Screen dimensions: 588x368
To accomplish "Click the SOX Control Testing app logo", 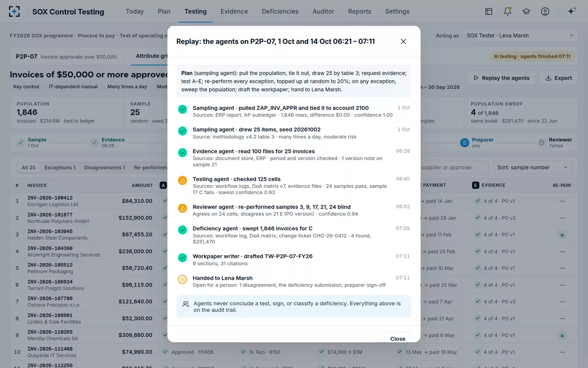I will (14, 11).
